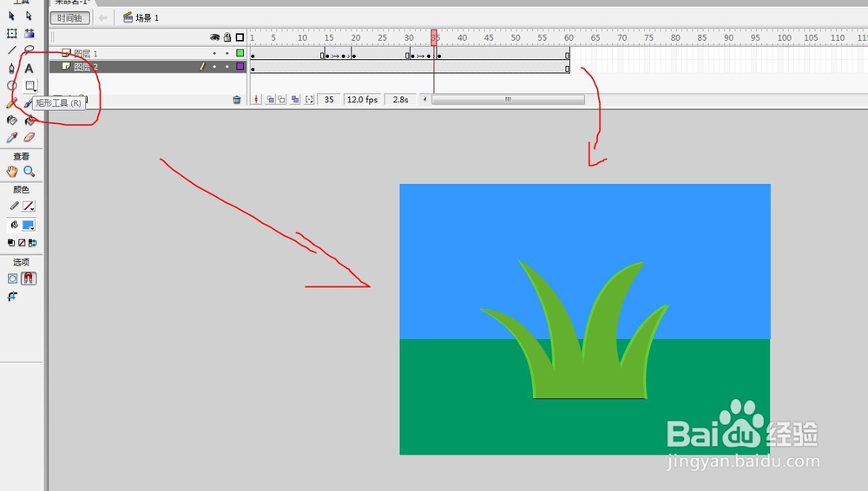Select the Eyedropper tool
The height and width of the screenshot is (491, 868).
click(x=11, y=137)
